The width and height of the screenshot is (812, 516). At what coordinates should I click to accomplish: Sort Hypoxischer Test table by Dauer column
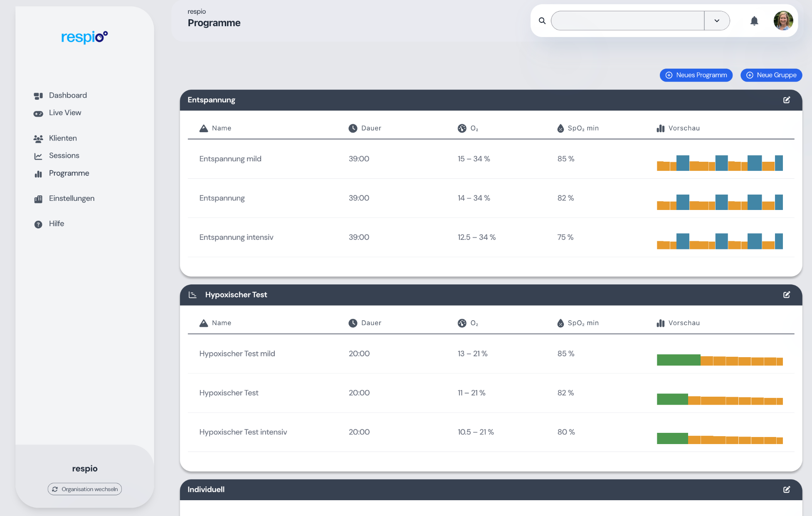click(371, 323)
